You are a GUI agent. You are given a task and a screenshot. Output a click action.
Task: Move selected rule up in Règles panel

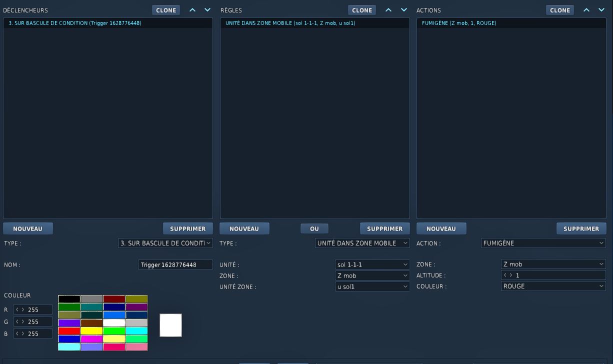[x=388, y=10]
